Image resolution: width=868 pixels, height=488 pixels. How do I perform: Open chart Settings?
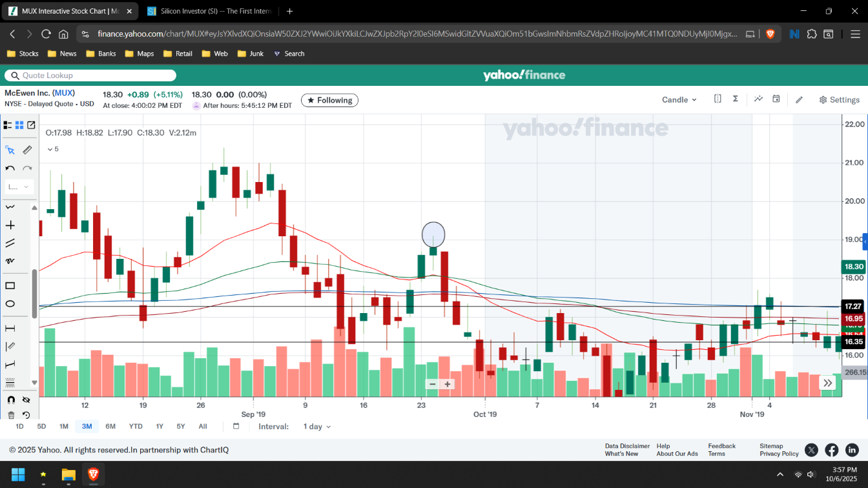tap(839, 100)
